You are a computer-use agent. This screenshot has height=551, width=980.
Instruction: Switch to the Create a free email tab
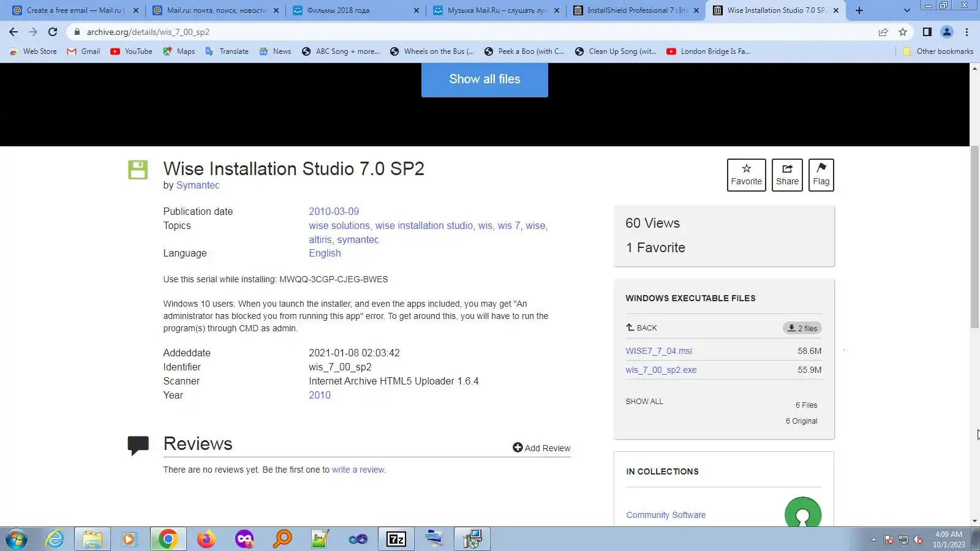[x=76, y=10]
